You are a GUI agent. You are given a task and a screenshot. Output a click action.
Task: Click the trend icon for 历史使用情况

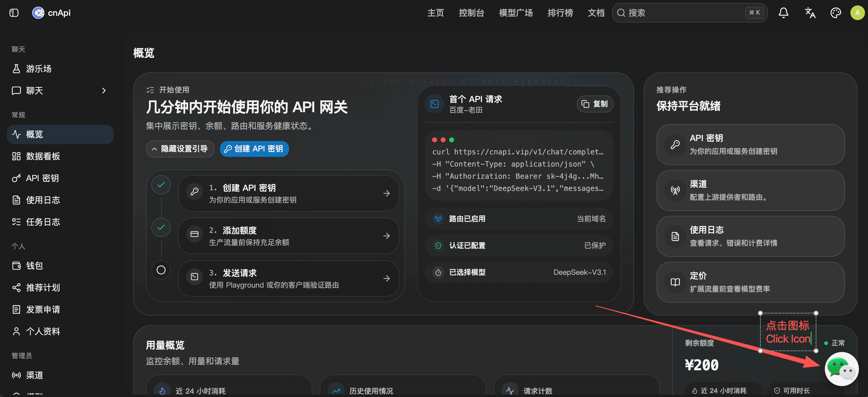click(336, 391)
